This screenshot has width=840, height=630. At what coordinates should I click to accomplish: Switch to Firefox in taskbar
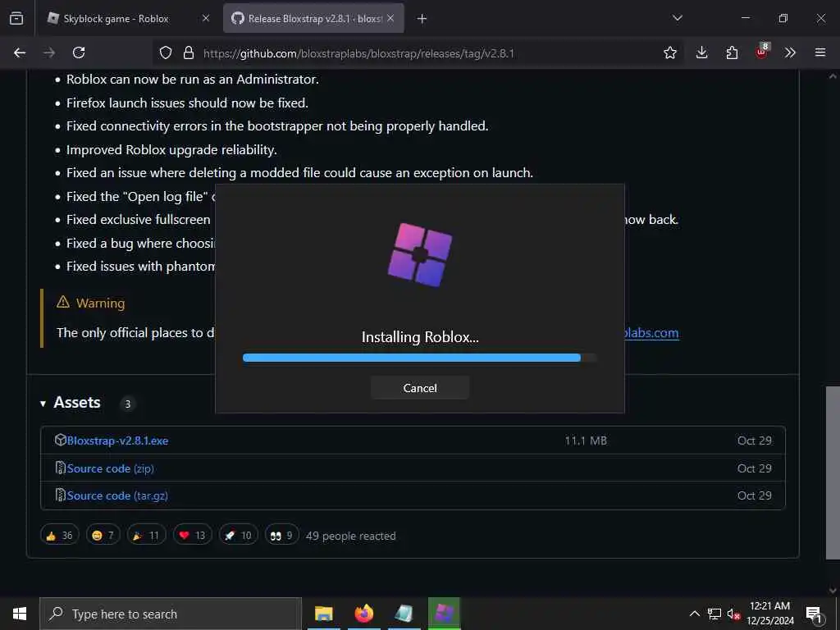coord(363,614)
